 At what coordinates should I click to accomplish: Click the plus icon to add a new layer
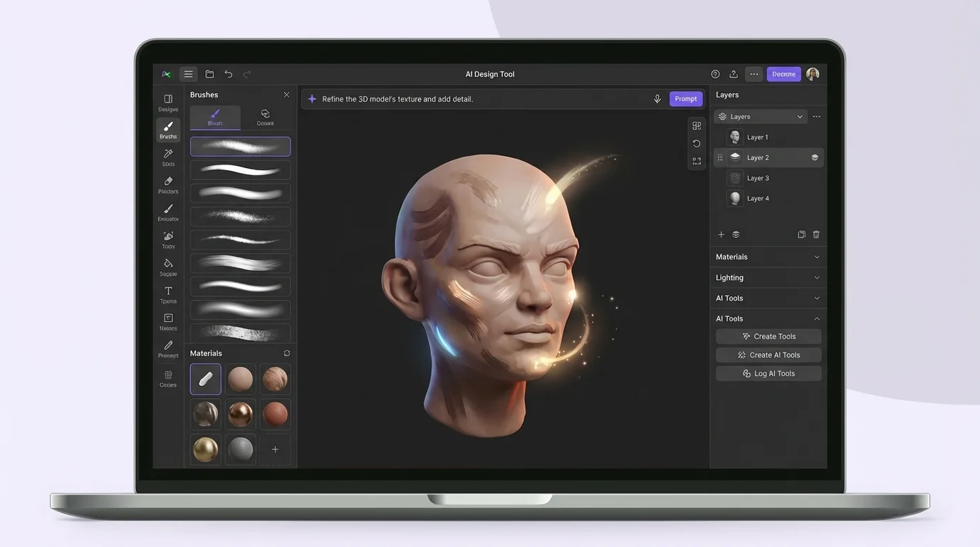721,234
